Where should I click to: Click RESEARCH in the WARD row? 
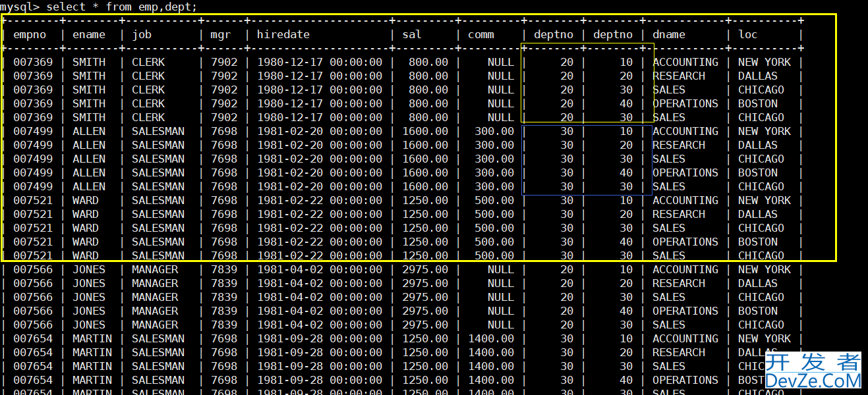pos(679,214)
